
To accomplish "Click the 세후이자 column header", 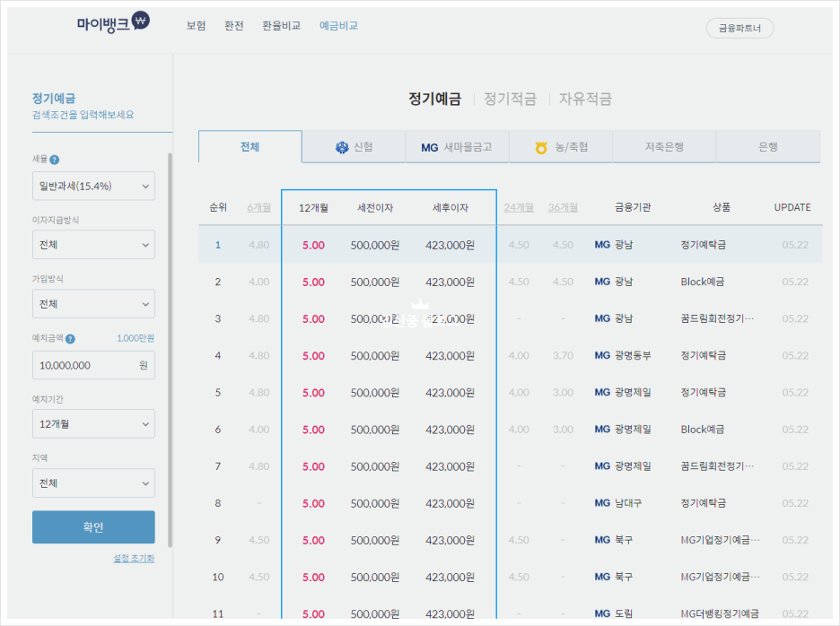I will (450, 208).
